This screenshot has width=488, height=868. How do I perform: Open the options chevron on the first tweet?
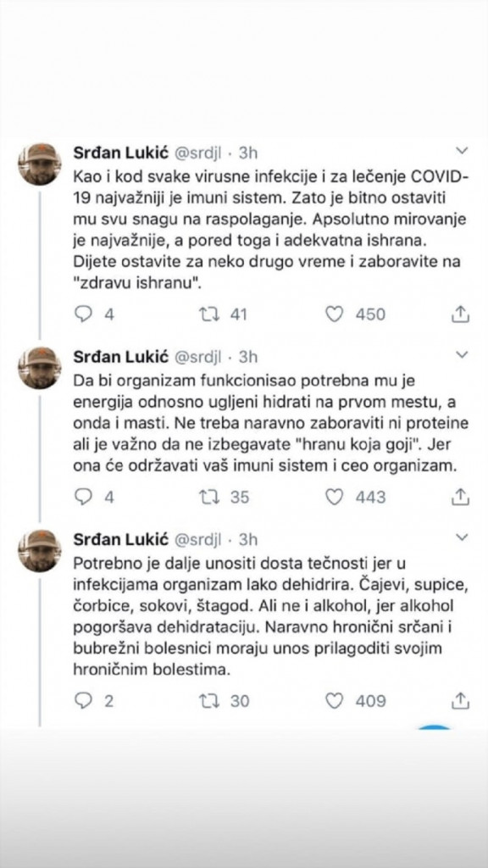pyautogui.click(x=462, y=149)
